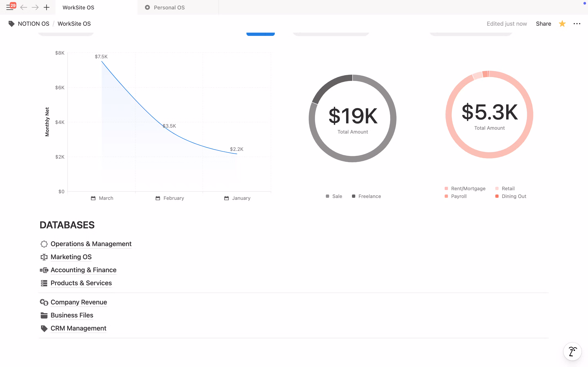Viewport: 588px width, 367px height.
Task: Select the WorkSite OS tab
Action: [78, 8]
